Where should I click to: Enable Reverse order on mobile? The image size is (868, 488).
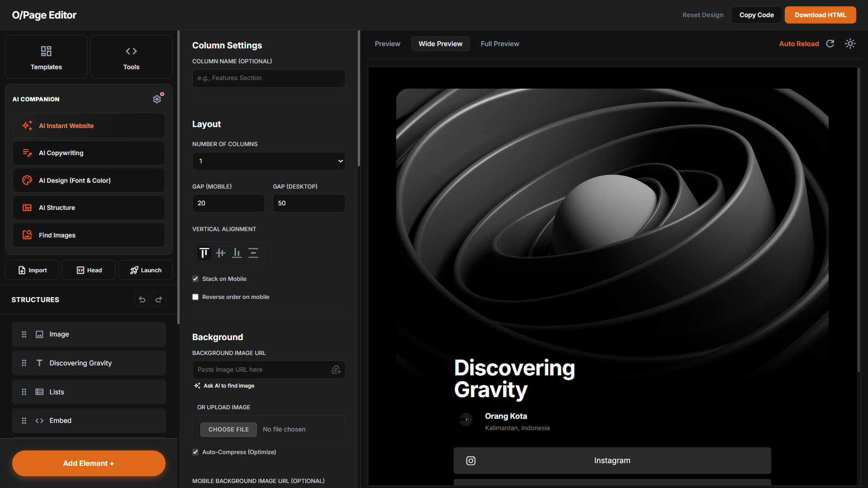[x=195, y=297]
